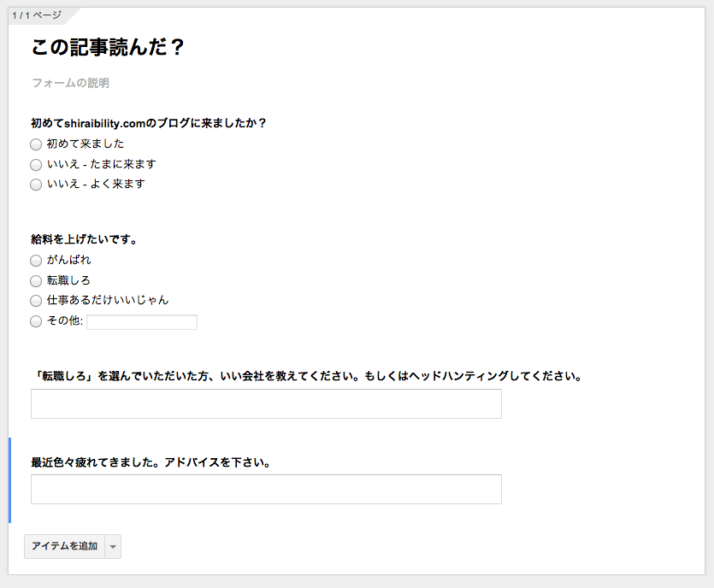Image resolution: width=714 pixels, height=588 pixels.
Task: Click the フォームの説明 description placeholder
Action: coord(71,83)
